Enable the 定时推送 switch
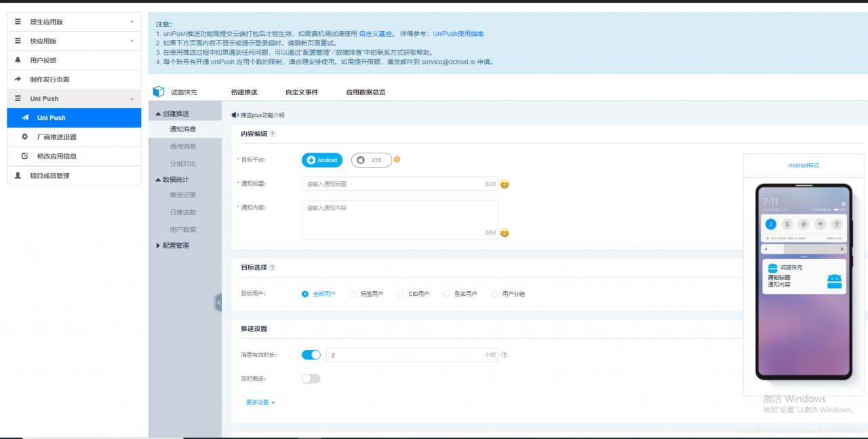The image size is (868, 439). (x=311, y=378)
